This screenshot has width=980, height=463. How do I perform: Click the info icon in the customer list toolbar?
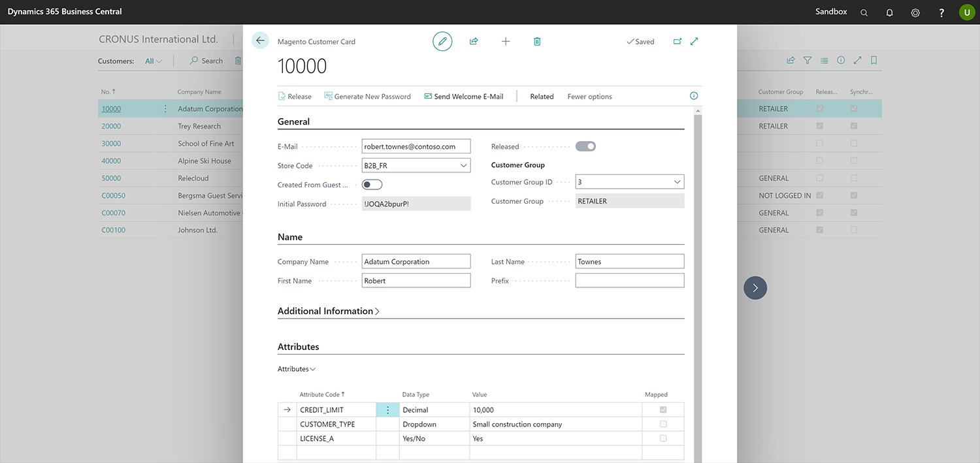pyautogui.click(x=841, y=60)
